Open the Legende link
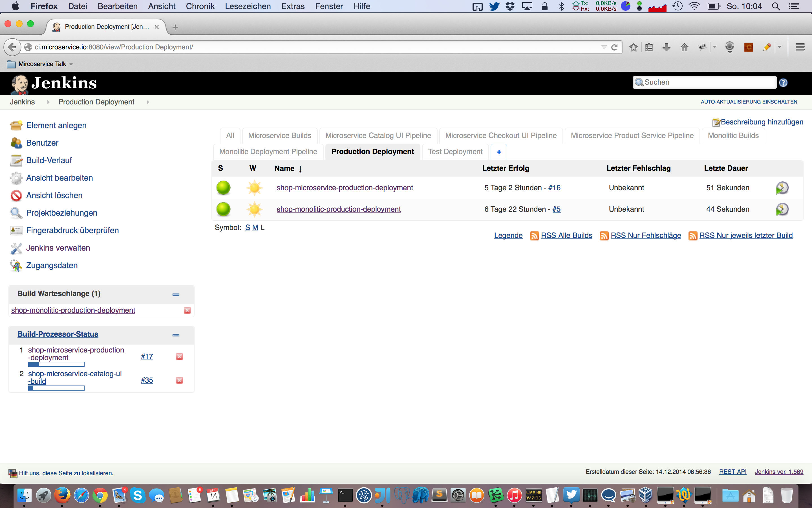The width and height of the screenshot is (812, 508). [x=508, y=236]
